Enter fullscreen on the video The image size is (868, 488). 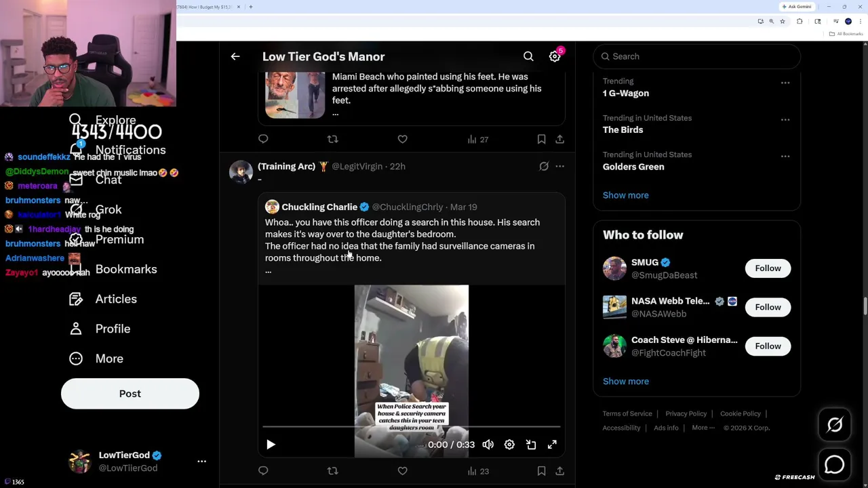click(x=552, y=445)
